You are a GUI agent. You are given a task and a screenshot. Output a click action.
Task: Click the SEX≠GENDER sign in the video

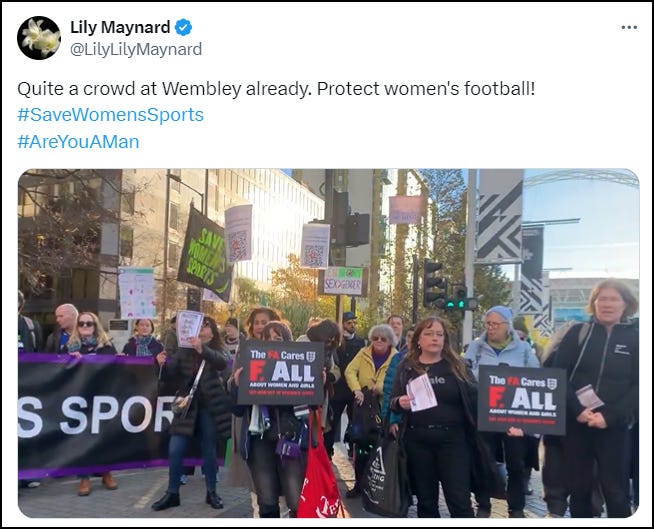coord(343,282)
